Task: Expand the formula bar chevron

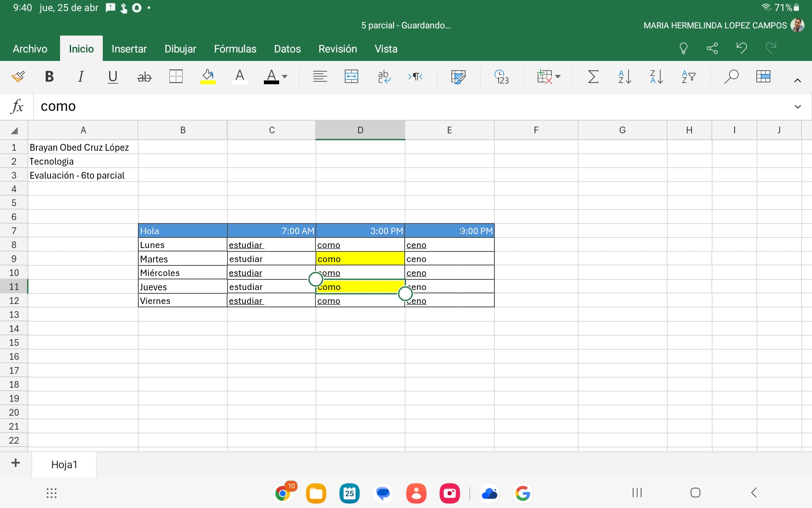Action: coord(798,107)
